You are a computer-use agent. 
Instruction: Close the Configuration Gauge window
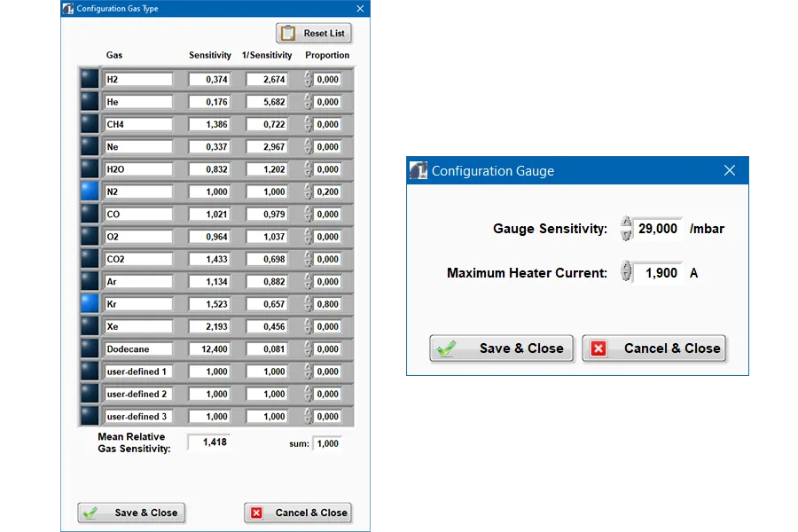(x=729, y=171)
